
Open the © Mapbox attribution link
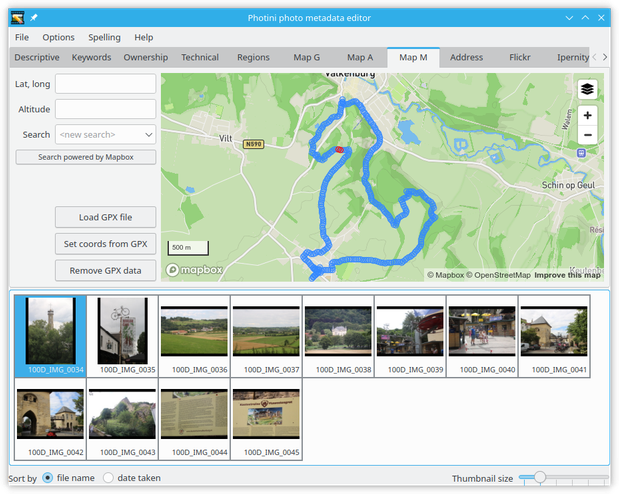point(445,275)
